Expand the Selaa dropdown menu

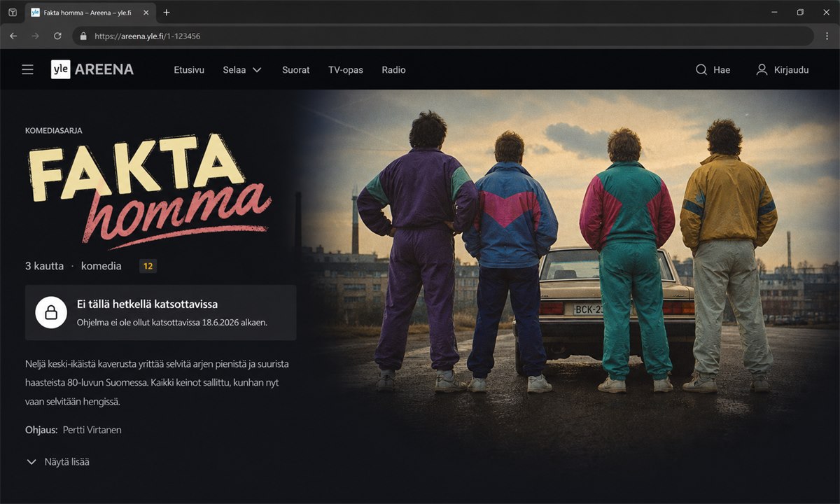[x=242, y=70]
